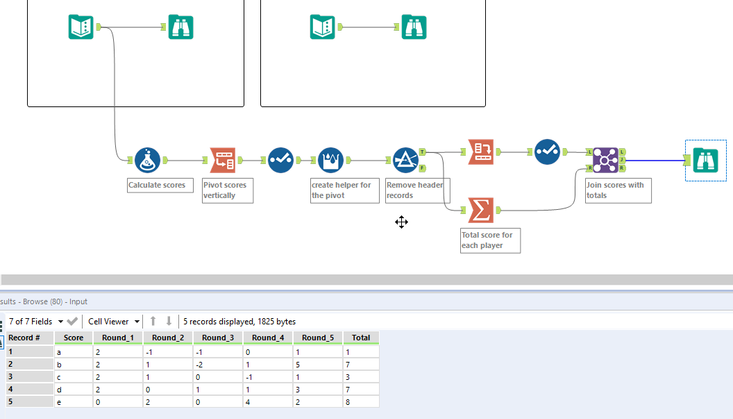Select the Browse tool in right container
Viewport: 733px width, 419px height.
[x=414, y=27]
